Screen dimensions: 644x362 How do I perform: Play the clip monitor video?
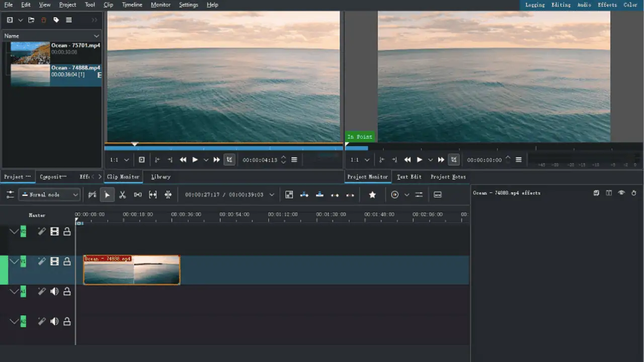tap(195, 160)
